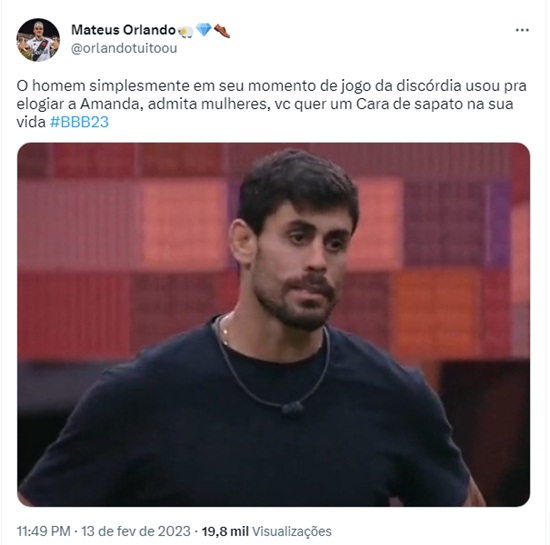
Task: Click the 19,8 mil view count
Action: [225, 531]
